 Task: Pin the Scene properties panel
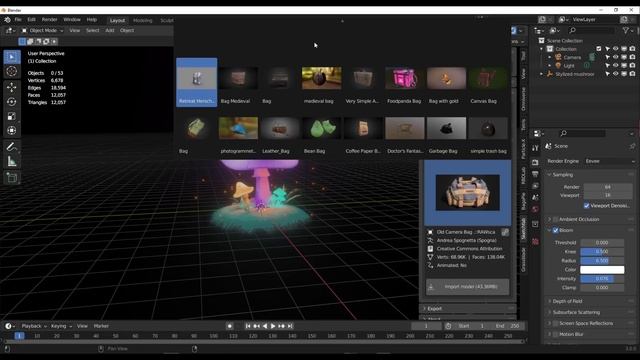point(632,146)
